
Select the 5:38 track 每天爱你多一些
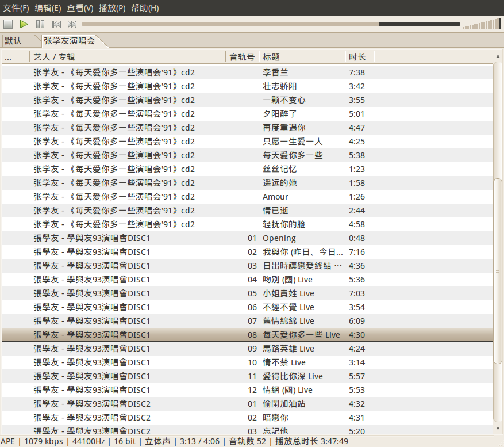247,155
